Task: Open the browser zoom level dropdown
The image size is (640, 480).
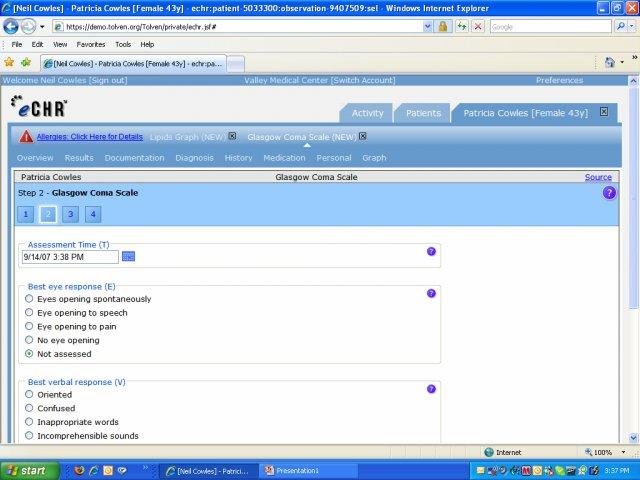Action: [622, 452]
